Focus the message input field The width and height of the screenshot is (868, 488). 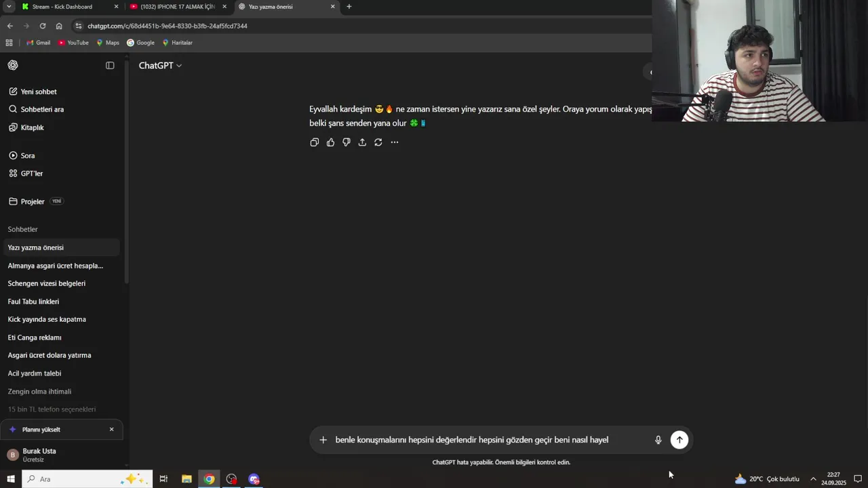click(490, 440)
